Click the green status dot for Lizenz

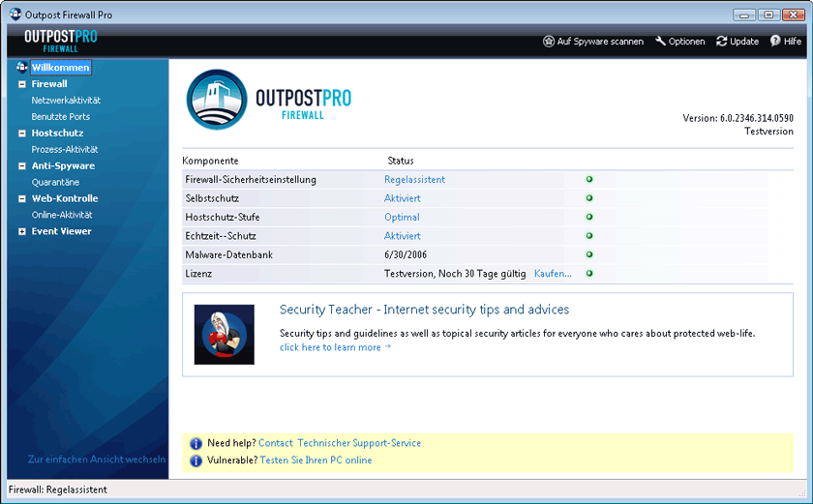(589, 273)
